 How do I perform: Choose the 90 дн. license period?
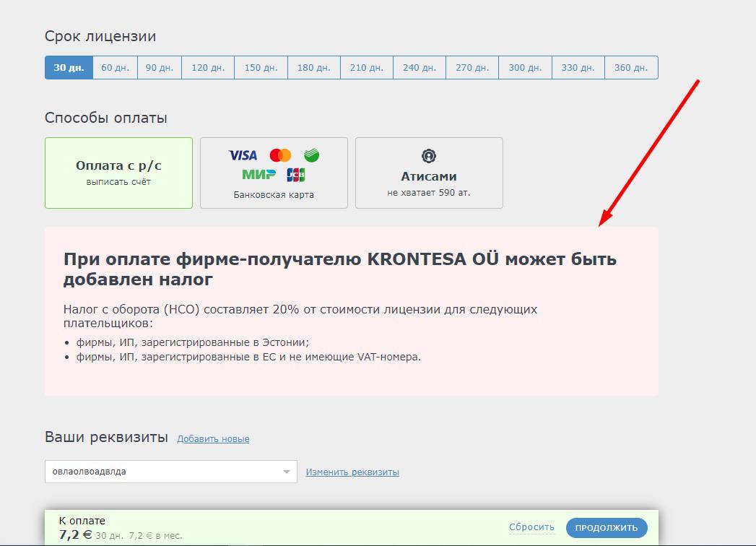[x=160, y=68]
